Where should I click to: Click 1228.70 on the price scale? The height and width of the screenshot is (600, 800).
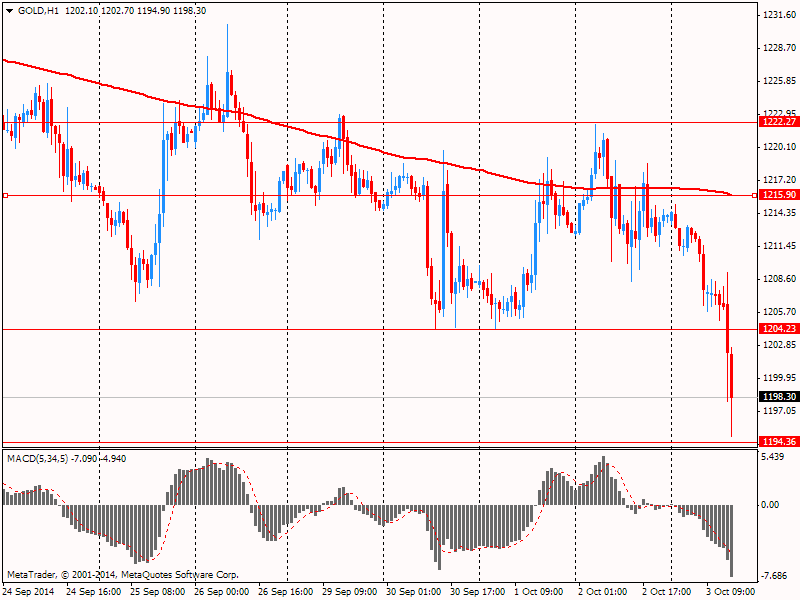pyautogui.click(x=777, y=48)
